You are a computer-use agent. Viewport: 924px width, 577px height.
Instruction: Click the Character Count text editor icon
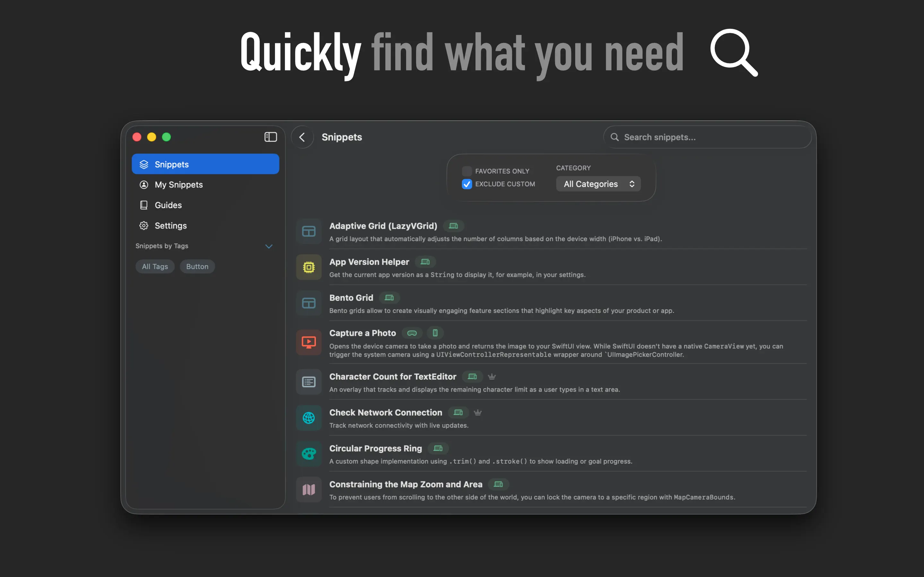tap(309, 382)
